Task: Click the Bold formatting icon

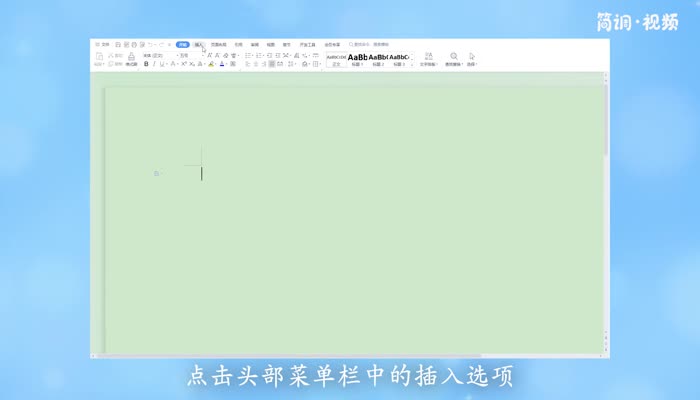Action: point(146,64)
